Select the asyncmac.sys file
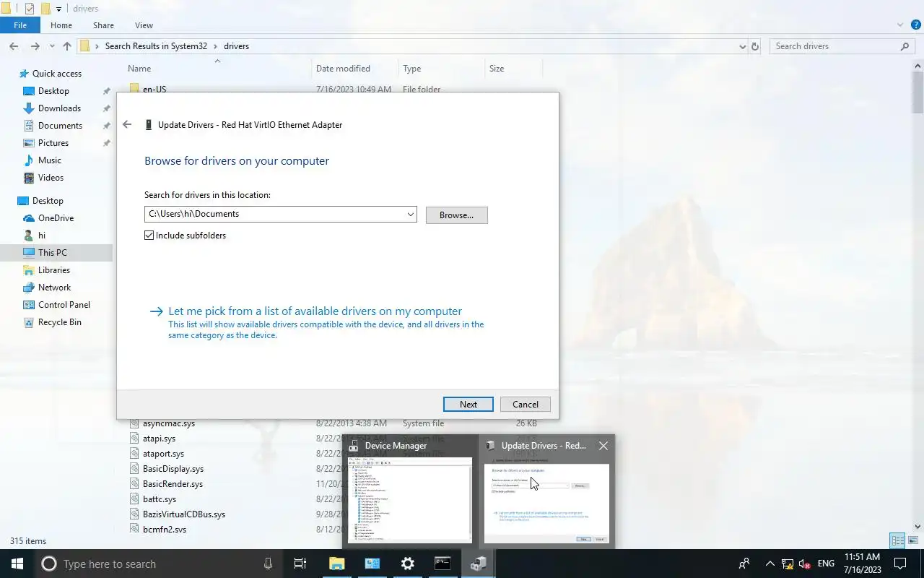924x578 pixels. 169,423
